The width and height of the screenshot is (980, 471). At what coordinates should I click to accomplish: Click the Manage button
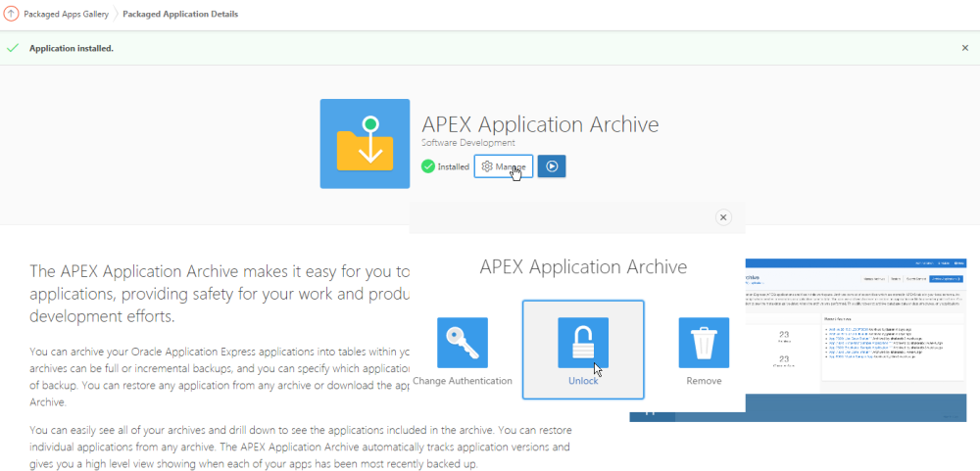(x=504, y=166)
